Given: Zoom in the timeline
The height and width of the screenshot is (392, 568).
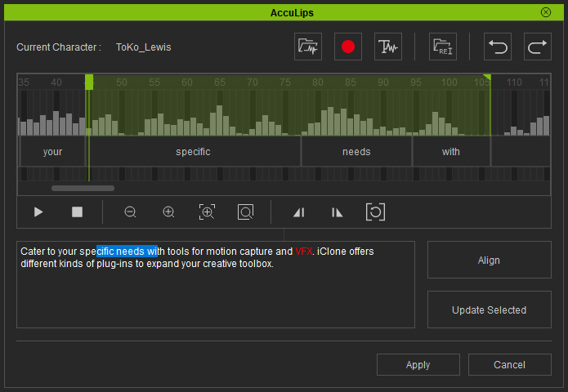Looking at the screenshot, I should pyautogui.click(x=168, y=212).
